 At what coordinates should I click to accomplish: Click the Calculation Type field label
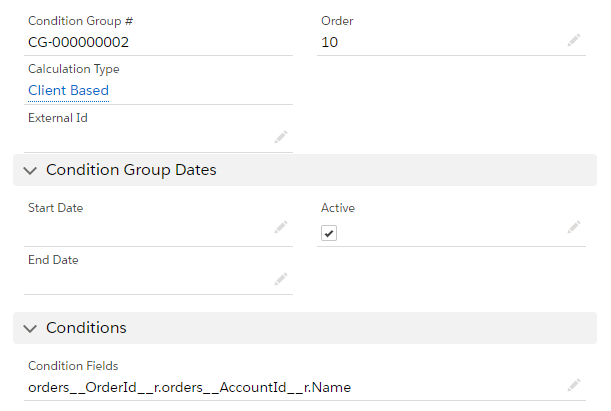click(x=73, y=69)
